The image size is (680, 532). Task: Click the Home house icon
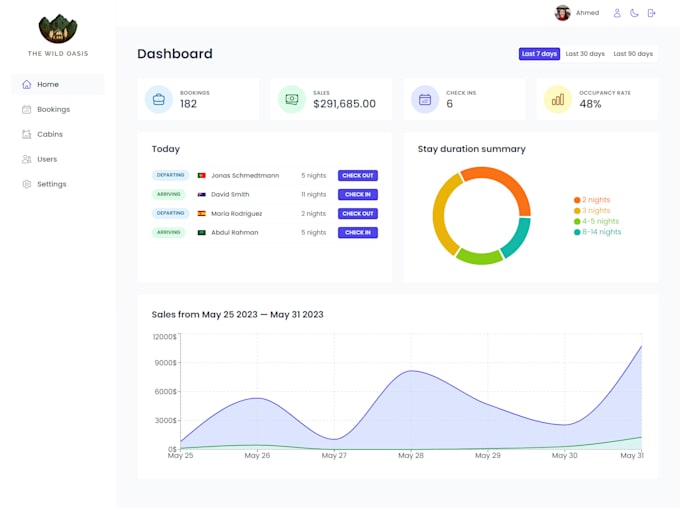(26, 85)
